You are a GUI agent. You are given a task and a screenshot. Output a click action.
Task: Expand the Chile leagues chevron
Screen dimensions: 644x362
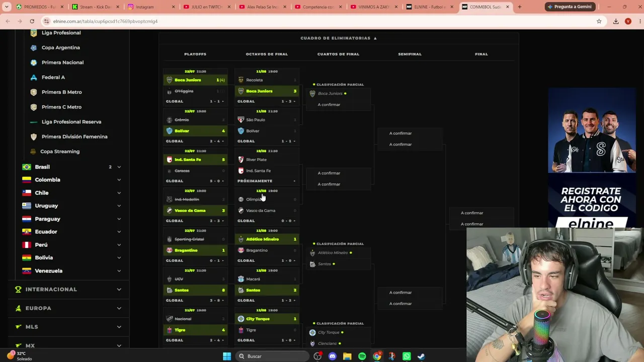pos(119,193)
